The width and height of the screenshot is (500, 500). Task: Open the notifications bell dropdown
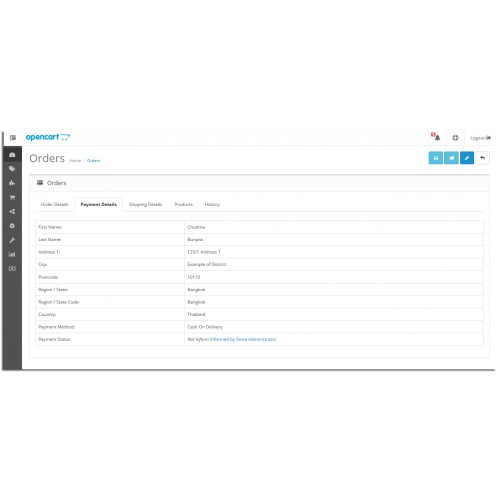coord(436,137)
